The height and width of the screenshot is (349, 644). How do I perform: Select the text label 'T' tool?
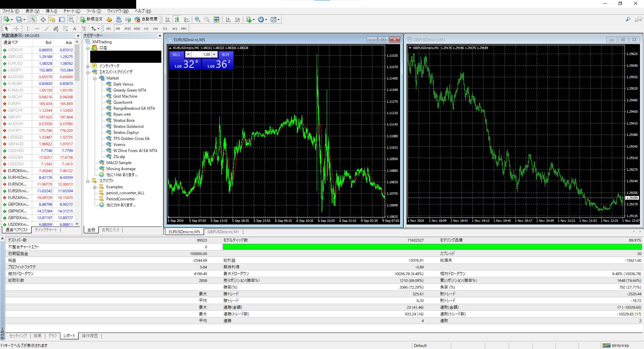click(84, 29)
